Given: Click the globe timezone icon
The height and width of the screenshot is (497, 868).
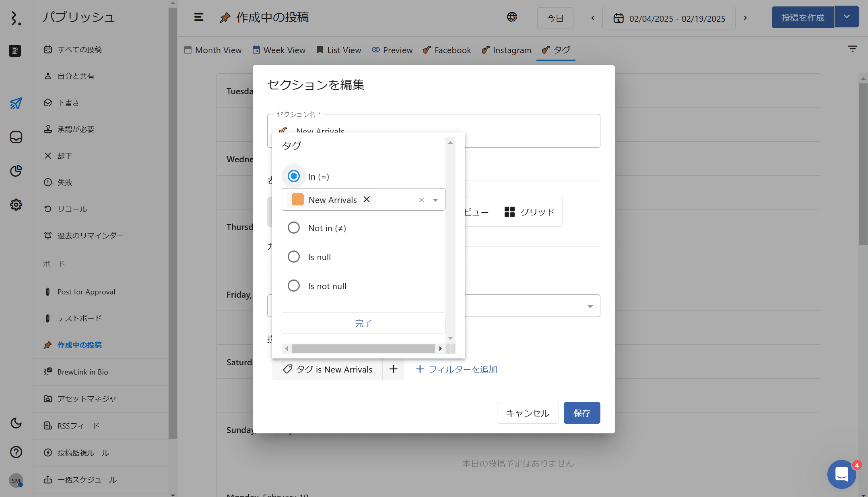Looking at the screenshot, I should point(512,17).
